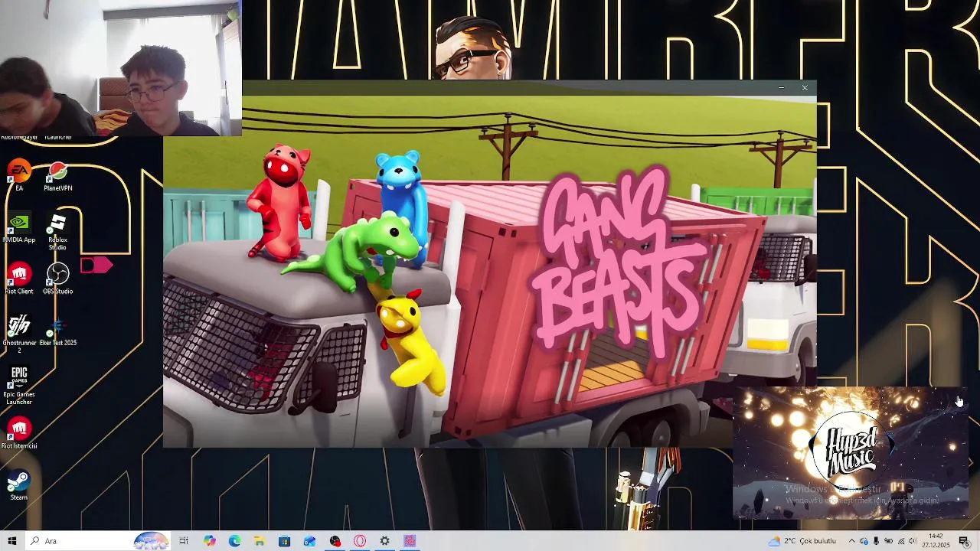Open the Epic Games Launcher icon

19,385
